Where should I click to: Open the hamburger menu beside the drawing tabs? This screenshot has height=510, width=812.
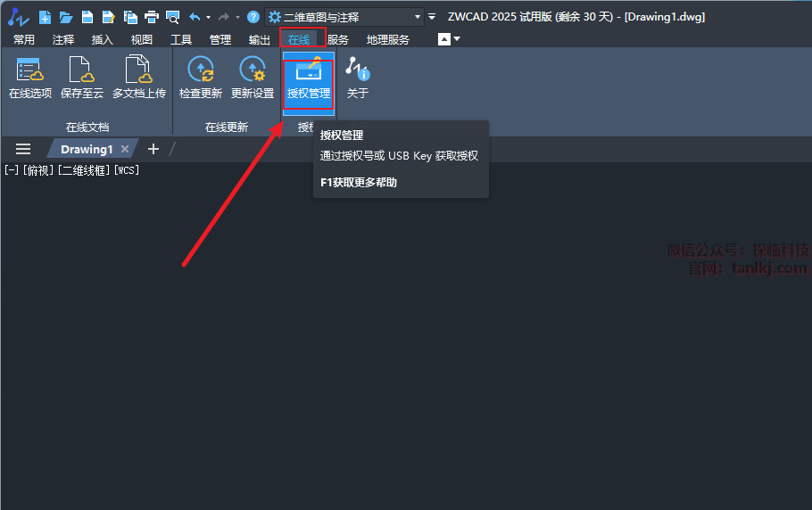[23, 150]
